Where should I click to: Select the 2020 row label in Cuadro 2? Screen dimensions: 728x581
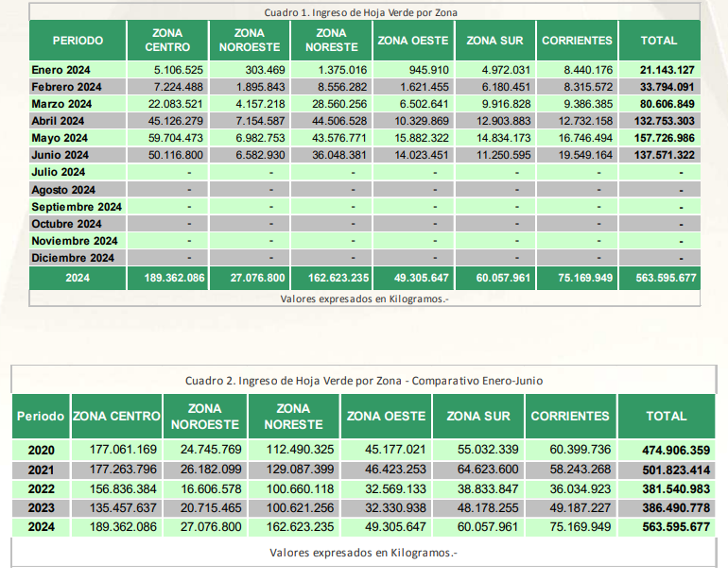point(42,450)
